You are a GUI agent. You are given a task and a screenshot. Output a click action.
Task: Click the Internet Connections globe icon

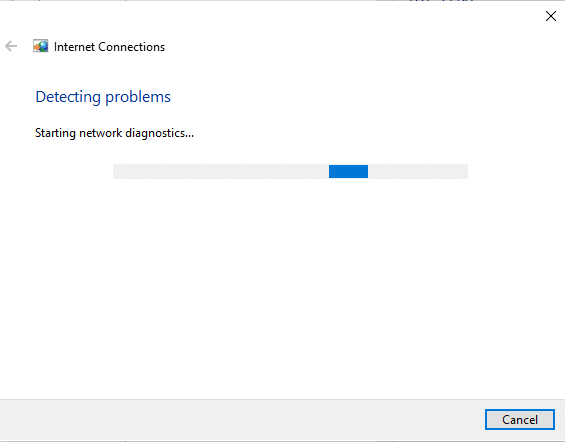pos(40,46)
